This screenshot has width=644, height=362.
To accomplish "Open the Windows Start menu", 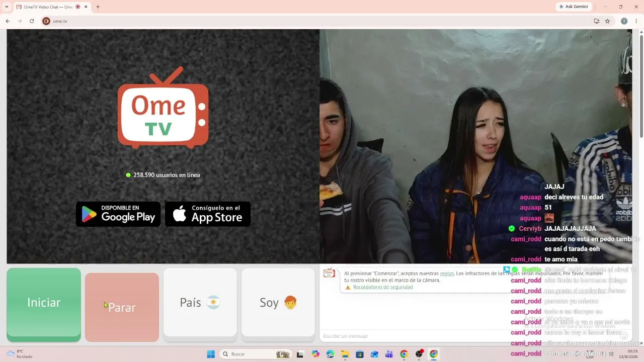I will point(211,354).
